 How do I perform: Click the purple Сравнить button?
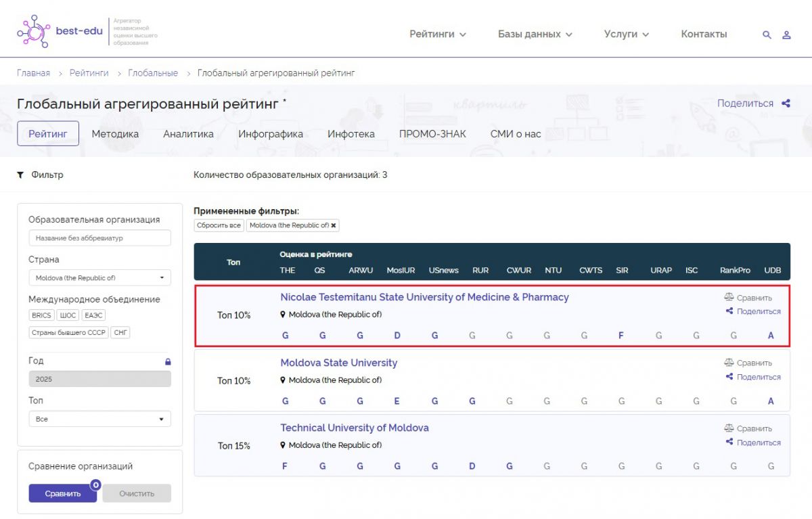(62, 493)
